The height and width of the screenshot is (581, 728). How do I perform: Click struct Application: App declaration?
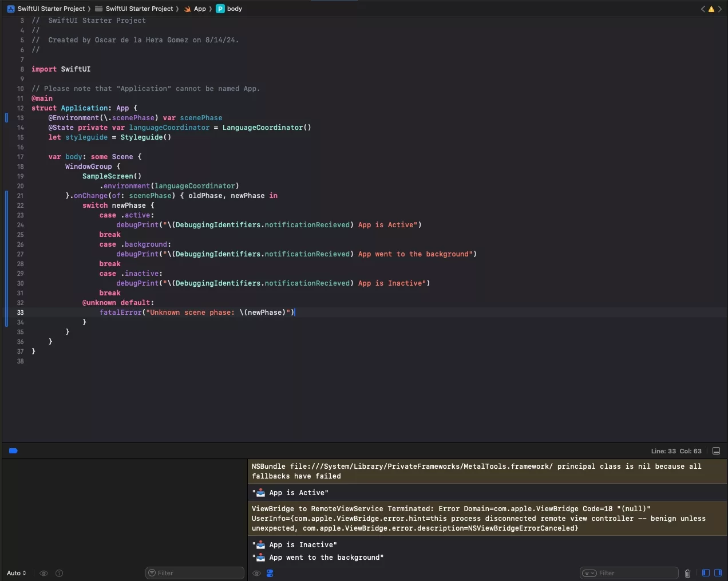coord(84,108)
